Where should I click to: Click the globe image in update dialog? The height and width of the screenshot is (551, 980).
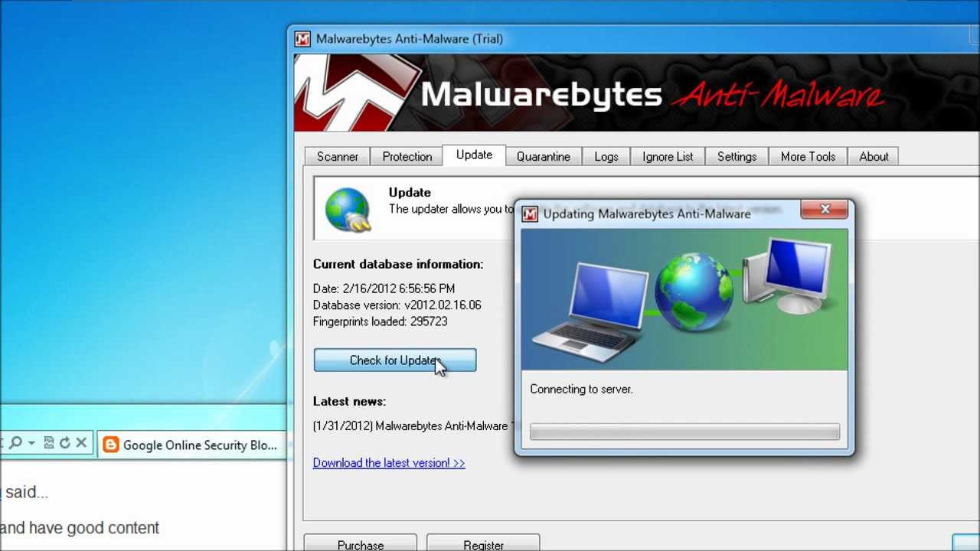pyautogui.click(x=694, y=292)
